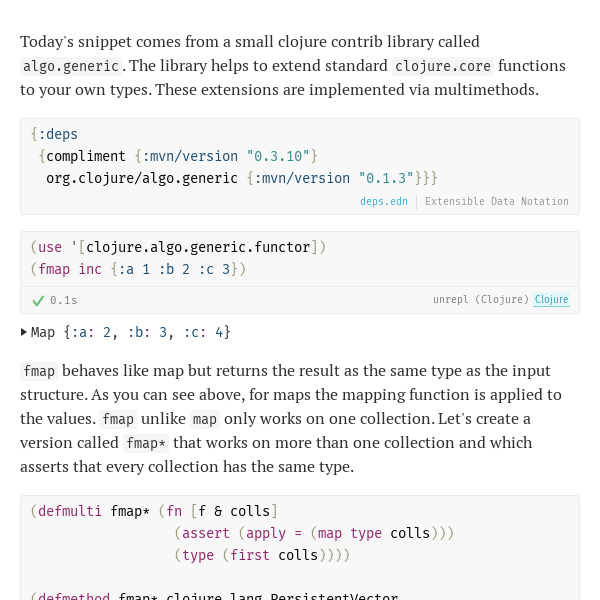Click the fmap inc code line
This screenshot has width=600, height=600.
click(138, 269)
